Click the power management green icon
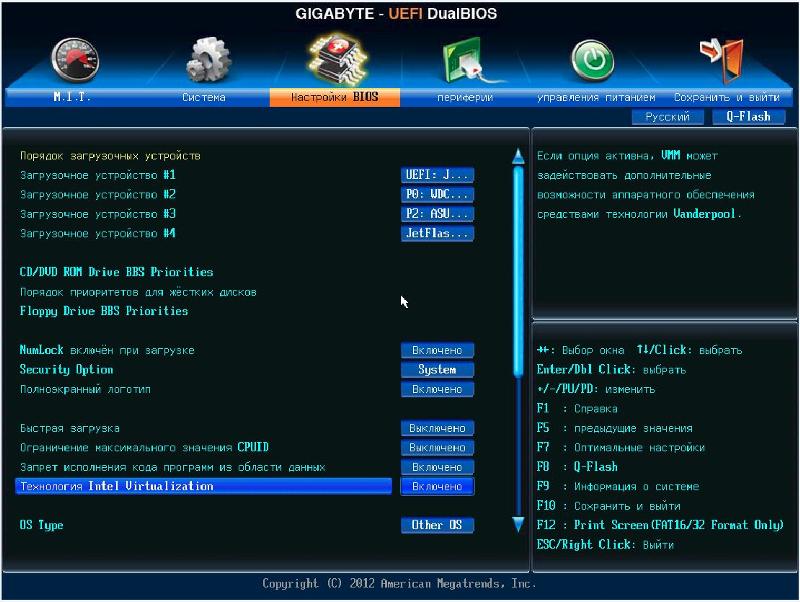 [x=592, y=61]
